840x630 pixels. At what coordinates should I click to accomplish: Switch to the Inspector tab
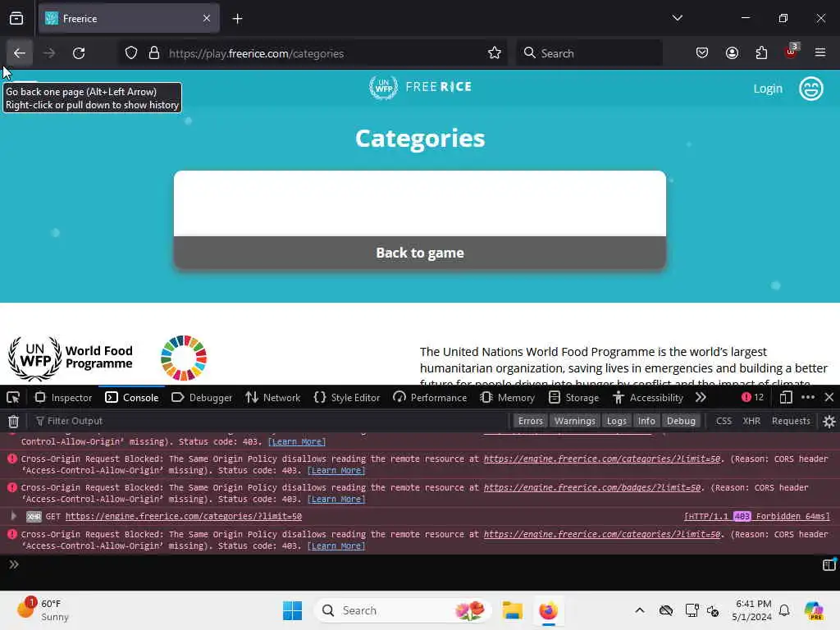coord(63,398)
